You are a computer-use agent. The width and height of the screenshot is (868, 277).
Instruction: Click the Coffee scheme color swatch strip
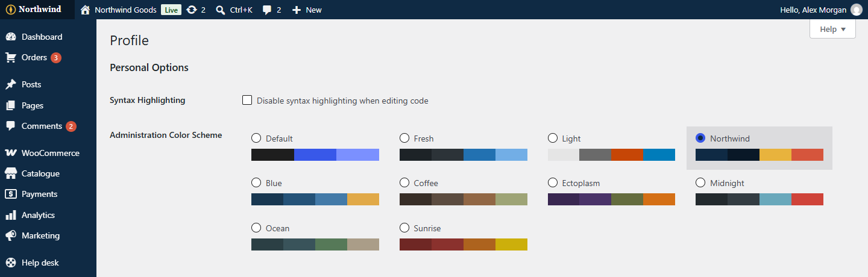click(x=464, y=199)
